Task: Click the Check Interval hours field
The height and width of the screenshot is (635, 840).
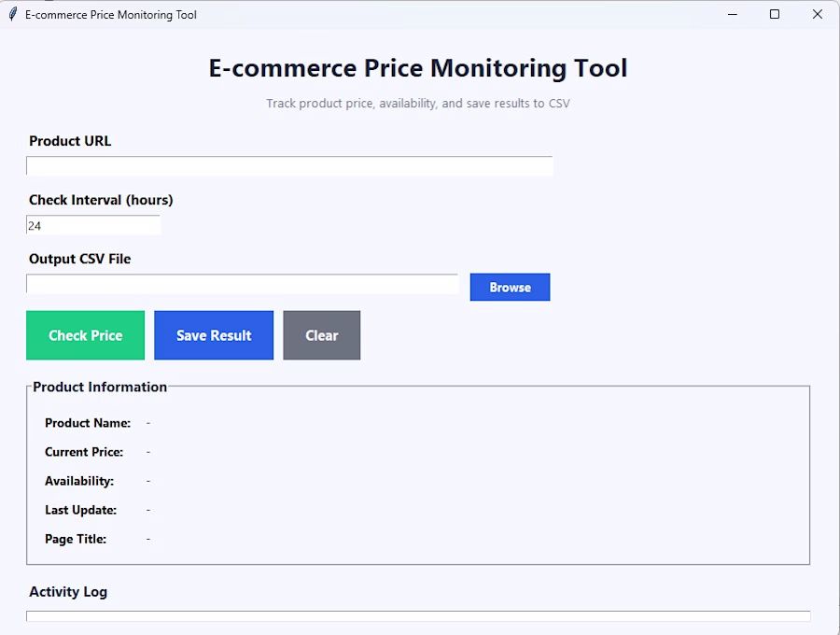Action: coord(93,225)
